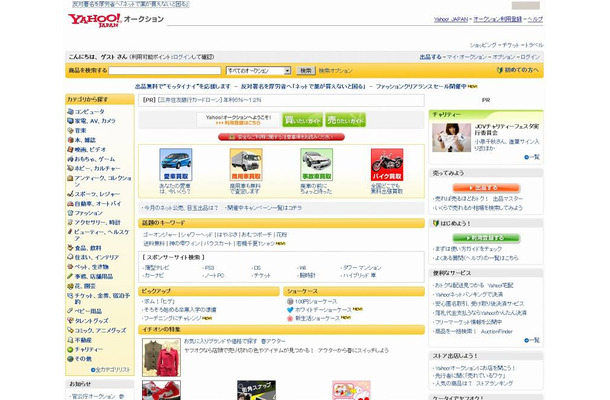This screenshot has height=400, width=610.
Task: Click the Yahoo! JAPAN logo
Action: coord(95,20)
